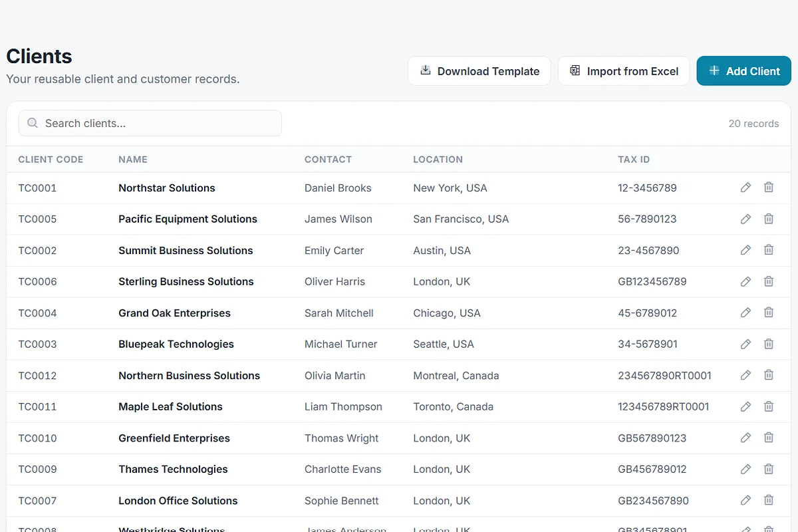Click the name Maple Leaf Solutions
This screenshot has width=798, height=532.
click(x=170, y=406)
